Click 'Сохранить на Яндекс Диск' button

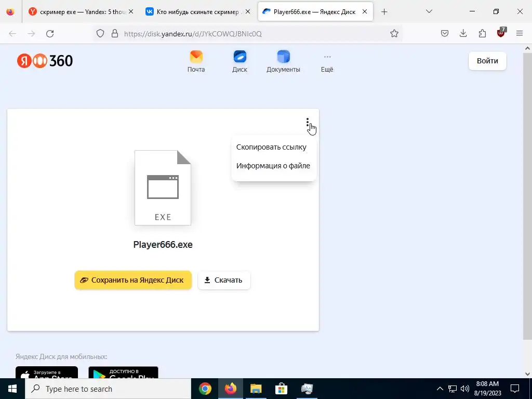133,280
